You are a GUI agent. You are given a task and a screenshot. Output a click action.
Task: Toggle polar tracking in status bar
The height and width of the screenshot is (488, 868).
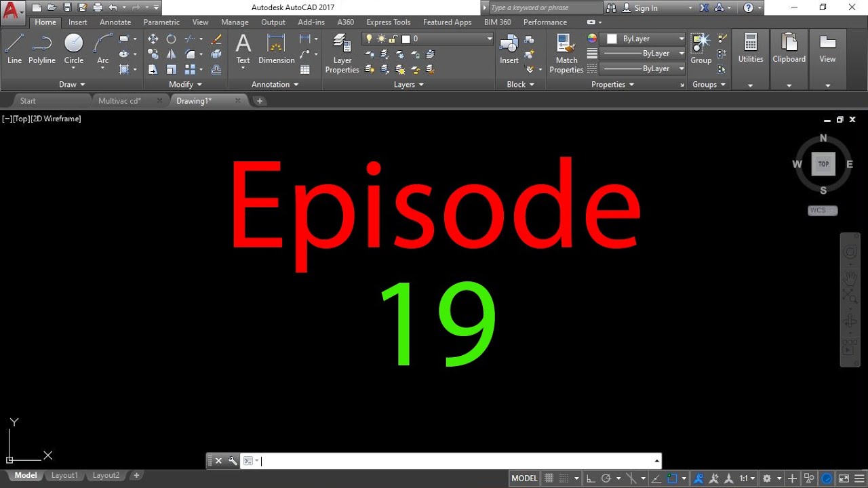pos(606,479)
